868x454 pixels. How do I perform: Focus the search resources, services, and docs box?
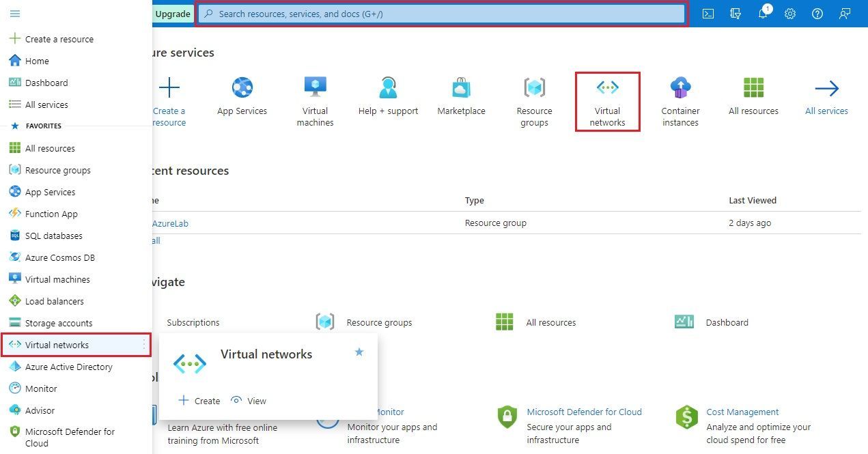[x=441, y=14]
